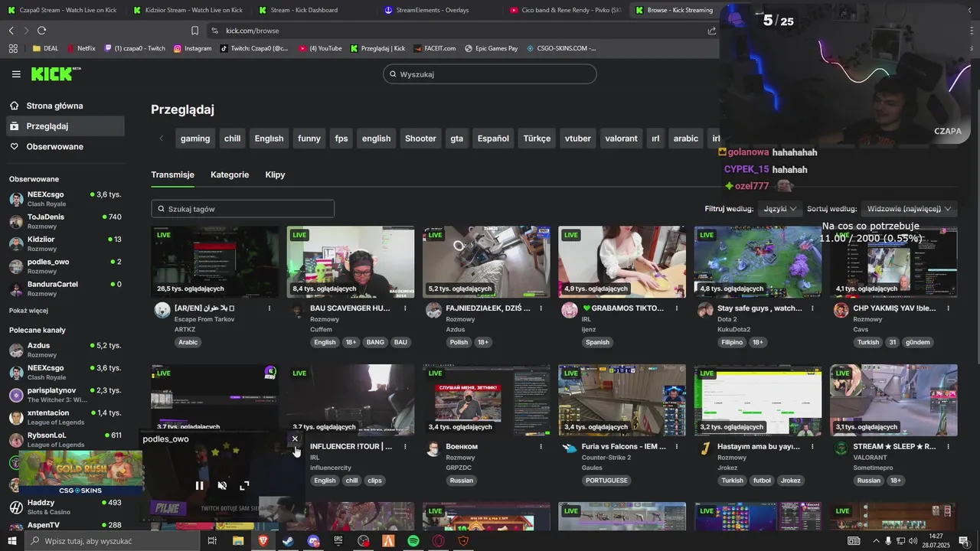The height and width of the screenshot is (551, 980).
Task: Open options for FAJNIEDZIAŁEK stream card
Action: (541, 308)
